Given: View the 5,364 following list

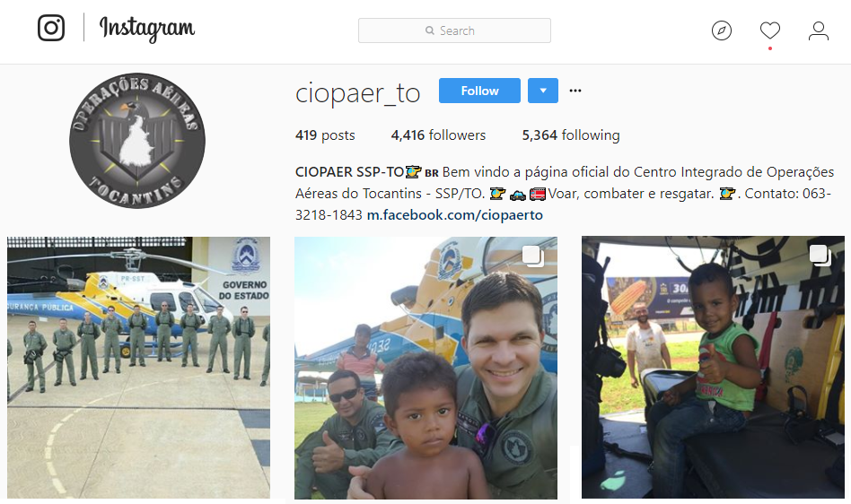Looking at the screenshot, I should (571, 135).
